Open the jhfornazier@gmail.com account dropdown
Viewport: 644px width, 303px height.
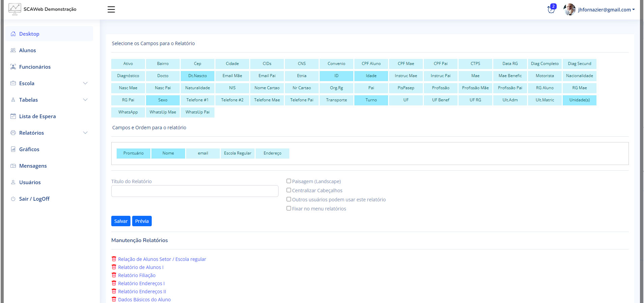[x=606, y=10]
